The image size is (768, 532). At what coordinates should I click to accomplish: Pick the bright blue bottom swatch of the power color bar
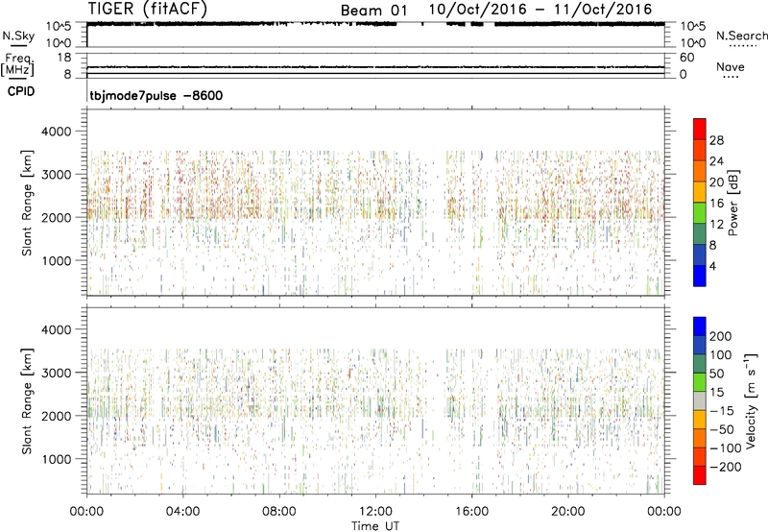(x=700, y=276)
